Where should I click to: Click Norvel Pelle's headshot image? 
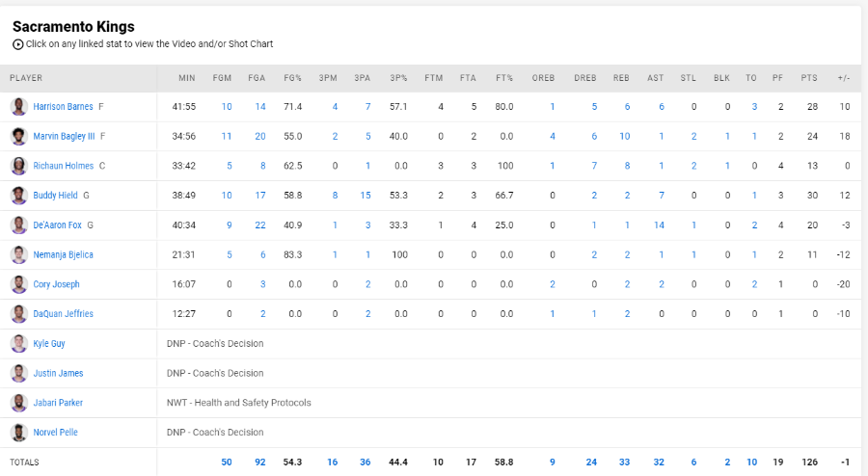(x=19, y=433)
